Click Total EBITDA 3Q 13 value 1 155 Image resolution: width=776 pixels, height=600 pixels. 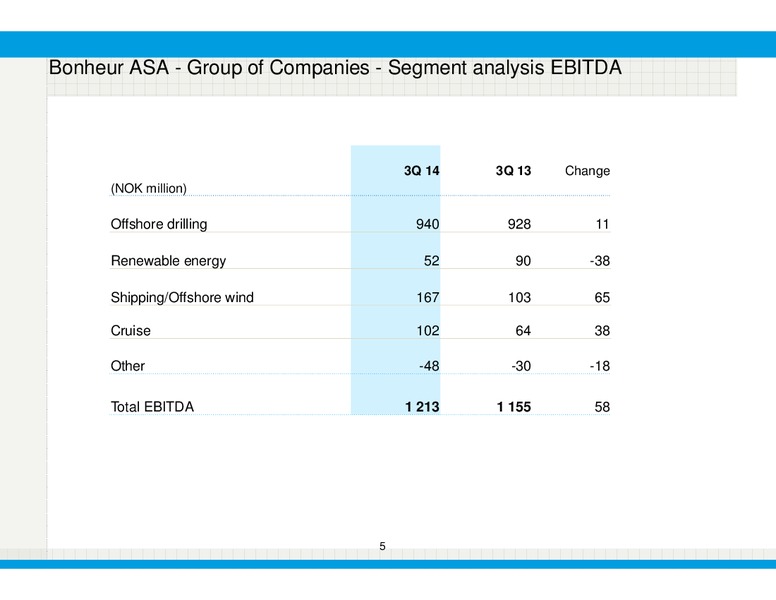point(514,407)
